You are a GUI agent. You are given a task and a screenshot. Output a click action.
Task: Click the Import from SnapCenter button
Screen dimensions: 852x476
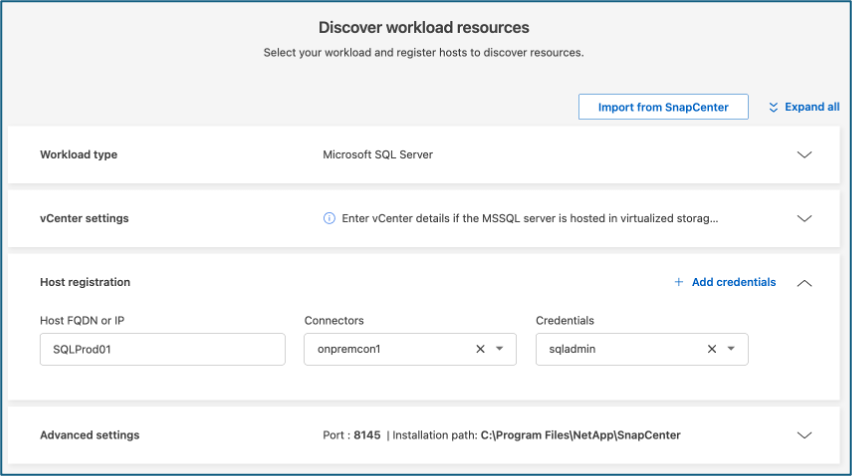click(663, 107)
